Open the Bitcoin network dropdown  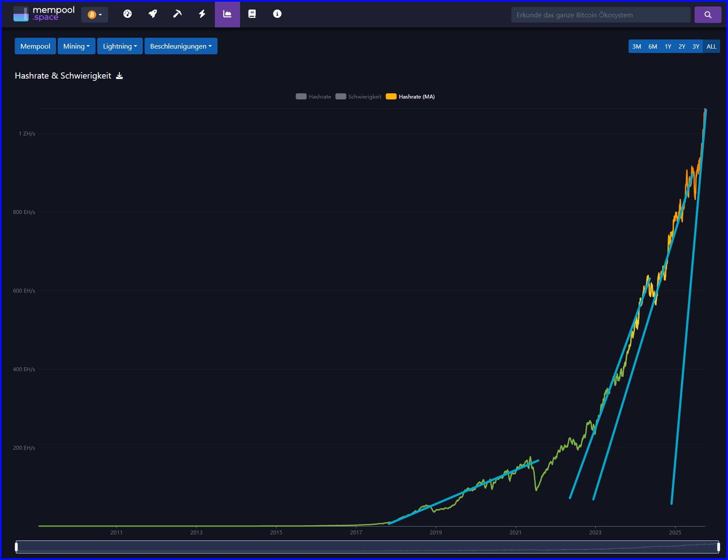[x=95, y=14]
